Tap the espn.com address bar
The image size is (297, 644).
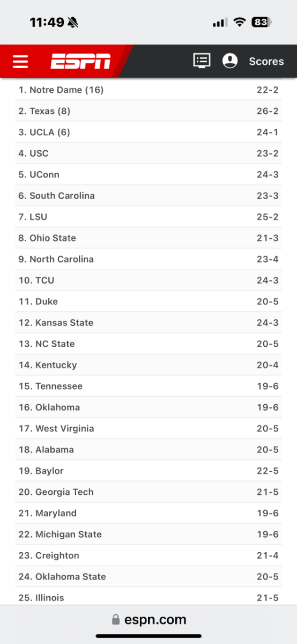pyautogui.click(x=148, y=620)
